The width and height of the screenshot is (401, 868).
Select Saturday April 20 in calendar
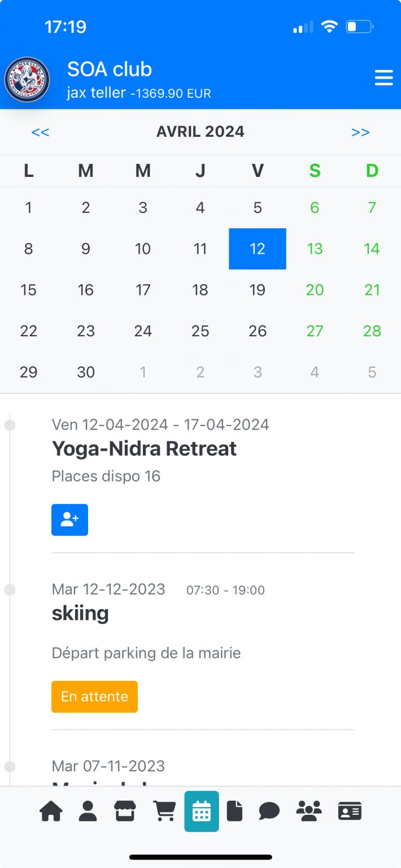pos(315,290)
